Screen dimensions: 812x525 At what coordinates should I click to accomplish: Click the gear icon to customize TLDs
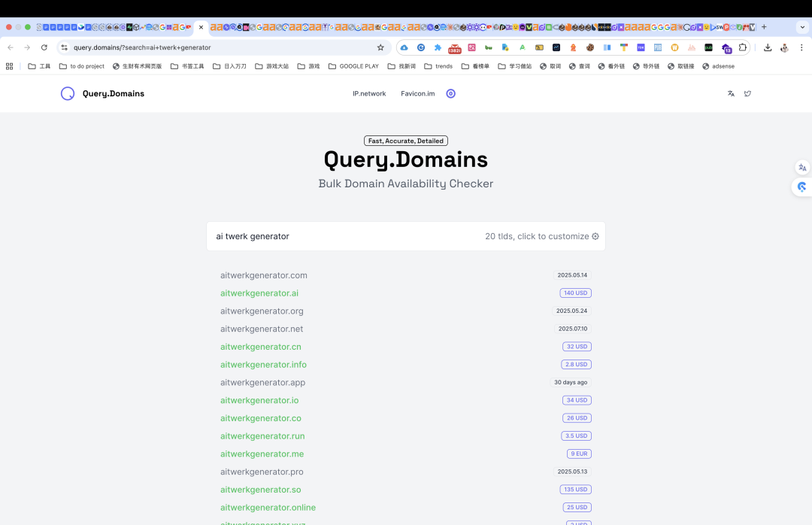pos(595,236)
